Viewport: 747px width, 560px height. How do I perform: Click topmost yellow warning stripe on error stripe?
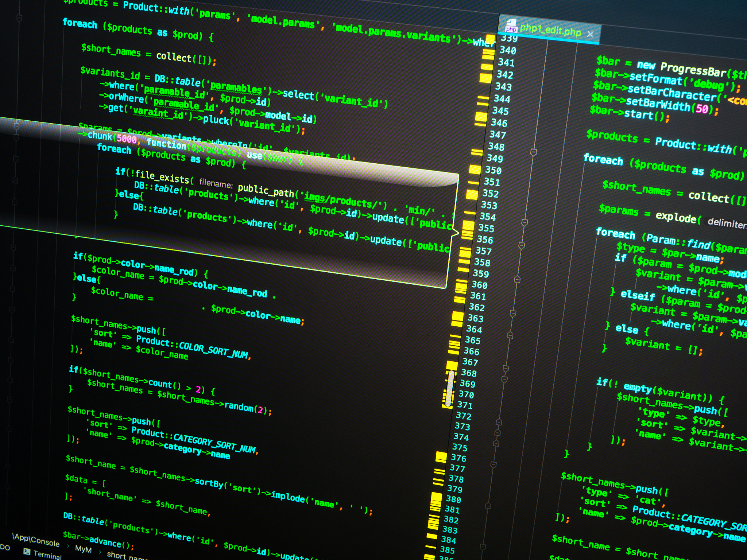coord(491,39)
